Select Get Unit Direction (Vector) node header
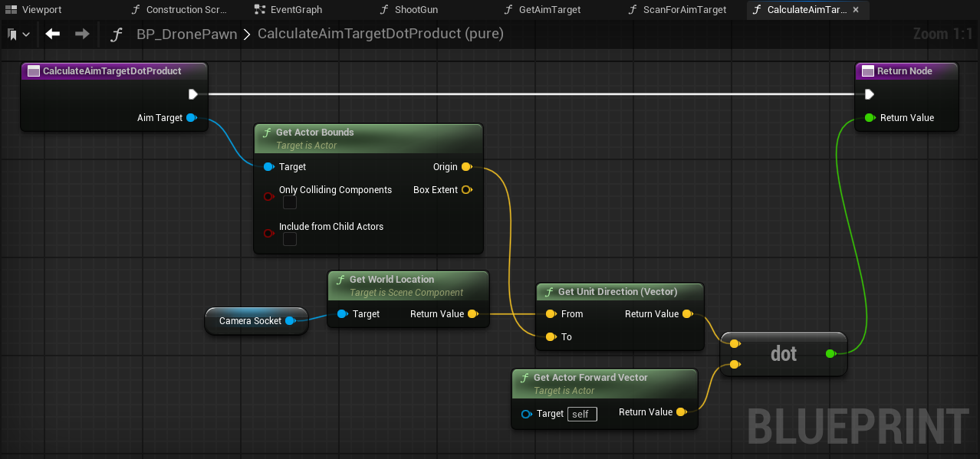Screen dimensions: 980x459 (x=618, y=291)
